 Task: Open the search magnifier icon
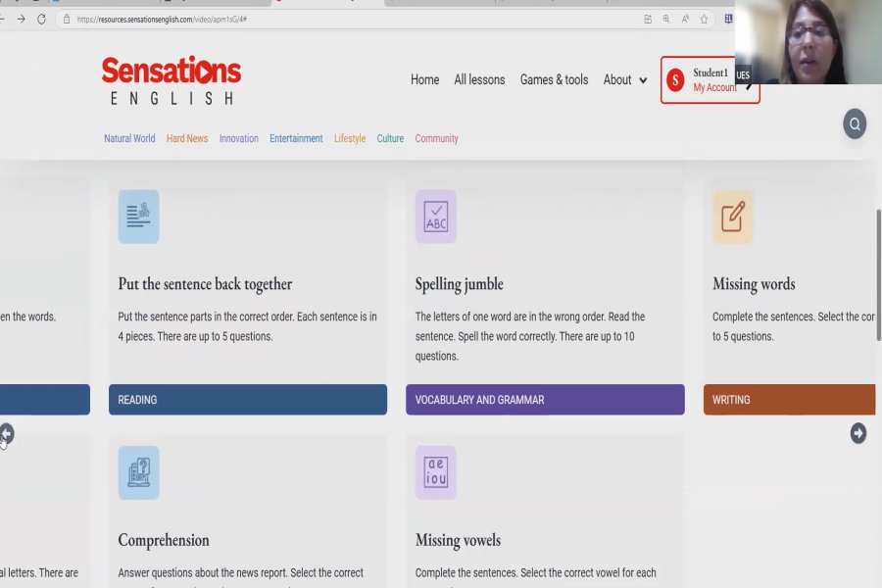pos(855,123)
